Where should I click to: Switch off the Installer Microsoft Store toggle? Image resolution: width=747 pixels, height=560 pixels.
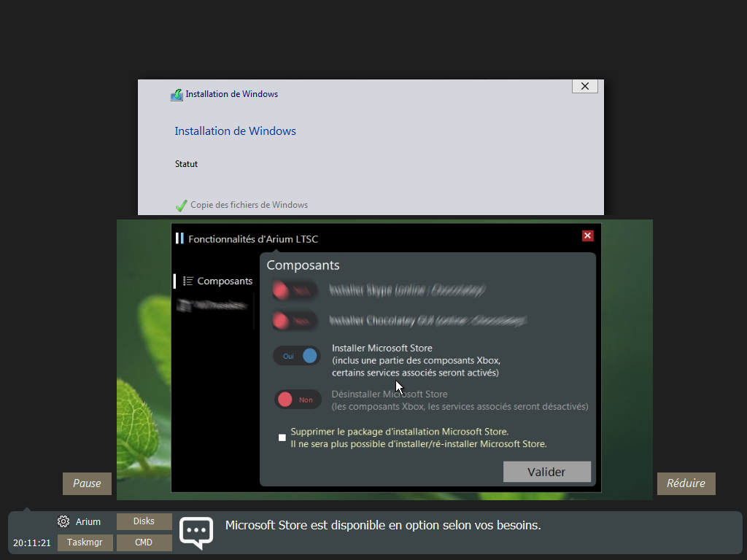click(x=297, y=356)
